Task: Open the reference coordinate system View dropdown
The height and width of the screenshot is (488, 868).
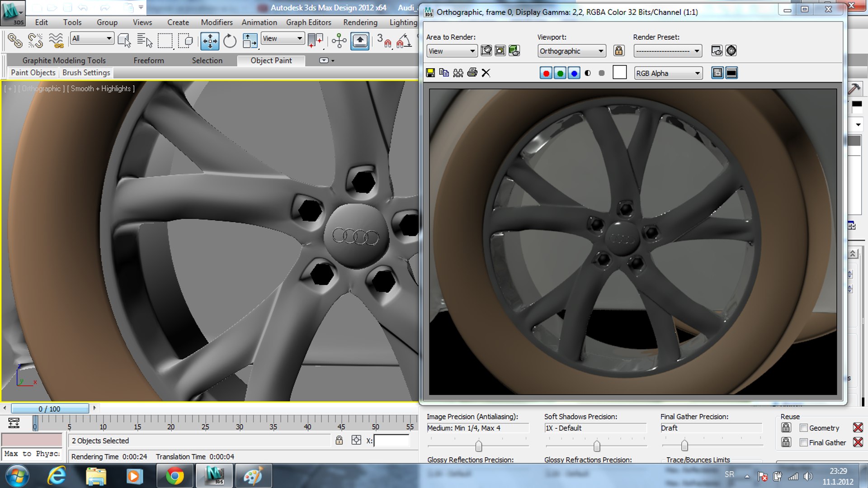Action: coord(283,38)
